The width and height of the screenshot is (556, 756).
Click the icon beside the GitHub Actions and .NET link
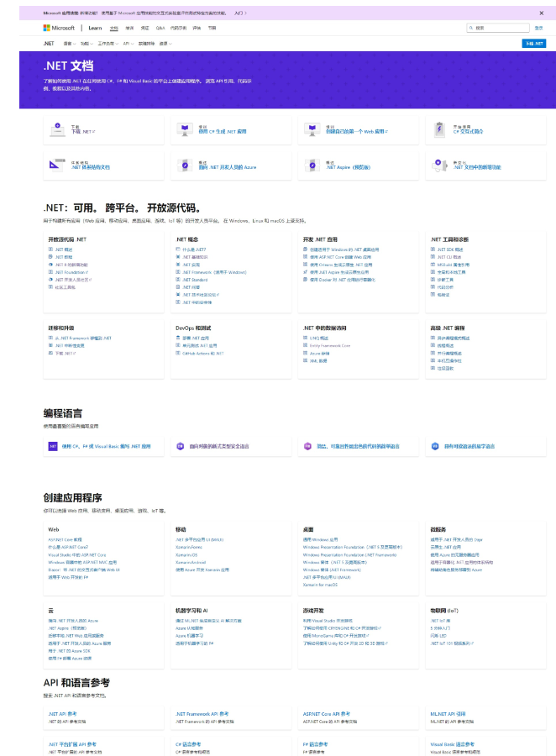tap(178, 354)
